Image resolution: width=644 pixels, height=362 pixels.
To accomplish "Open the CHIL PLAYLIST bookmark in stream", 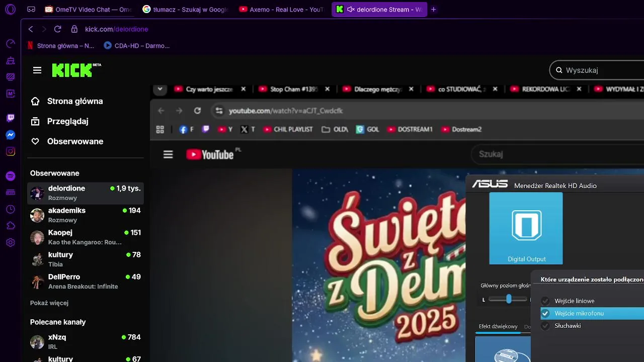I will [x=287, y=129].
